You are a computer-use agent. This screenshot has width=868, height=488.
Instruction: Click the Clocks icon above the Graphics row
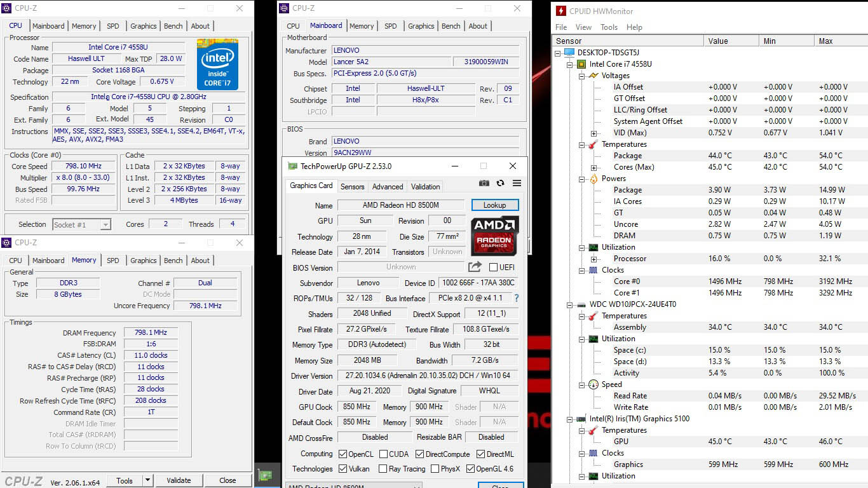click(x=593, y=453)
